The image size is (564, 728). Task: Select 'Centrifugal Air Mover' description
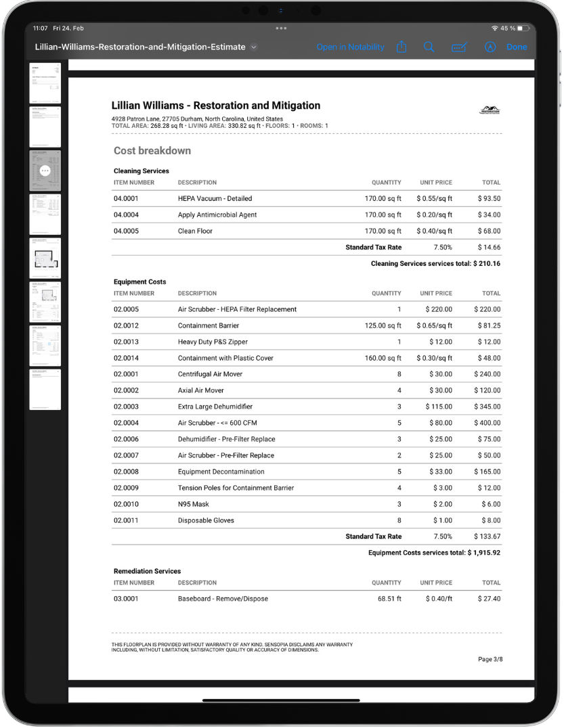(210, 373)
